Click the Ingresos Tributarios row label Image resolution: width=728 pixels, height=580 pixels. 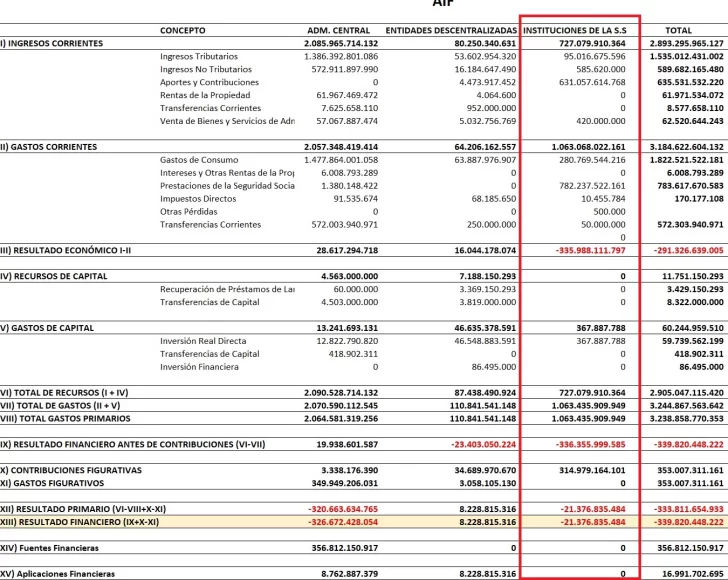199,57
